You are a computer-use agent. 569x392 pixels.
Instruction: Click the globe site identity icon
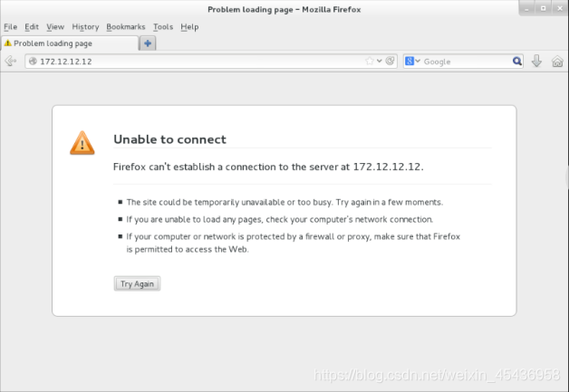tap(33, 62)
